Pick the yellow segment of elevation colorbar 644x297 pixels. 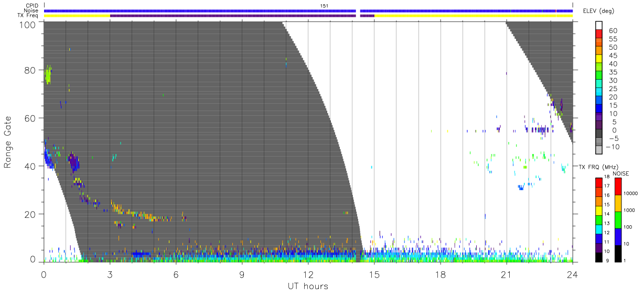pyautogui.click(x=599, y=60)
